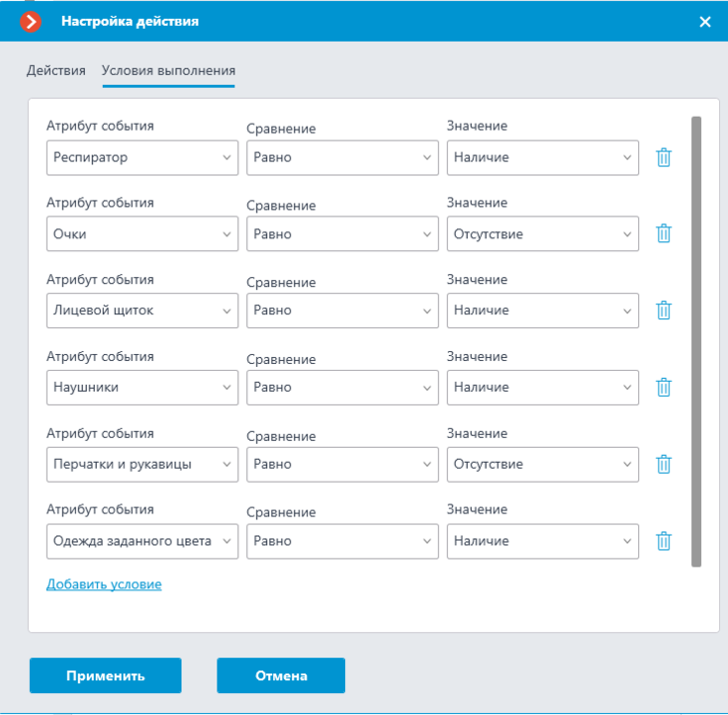
Task: Delete the Респиратор condition row
Action: coord(664,157)
